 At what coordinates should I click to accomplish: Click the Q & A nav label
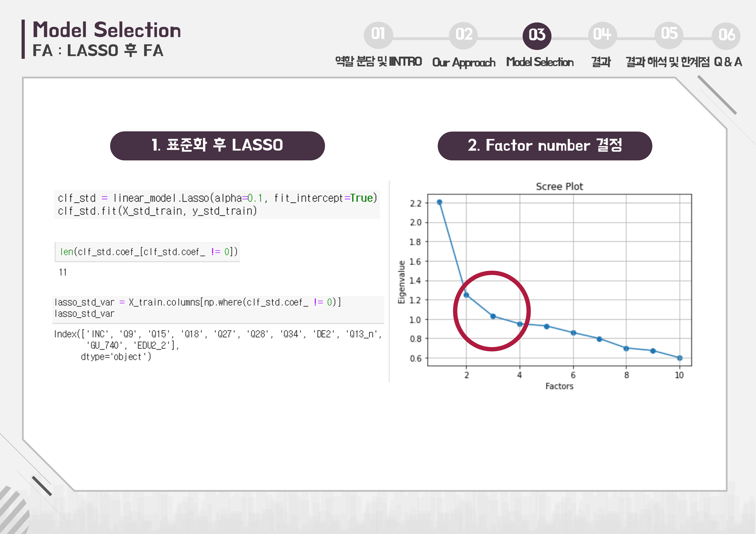pyautogui.click(x=728, y=62)
